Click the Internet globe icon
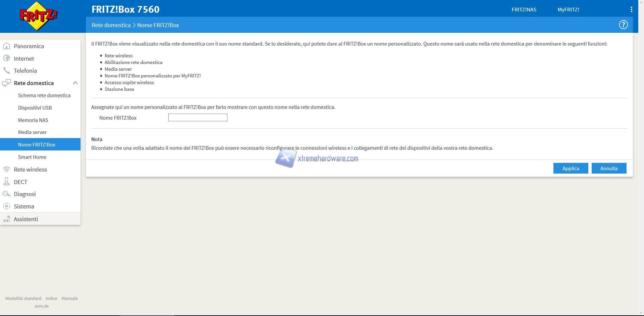Viewport: 644px width, 316px height. click(6, 58)
